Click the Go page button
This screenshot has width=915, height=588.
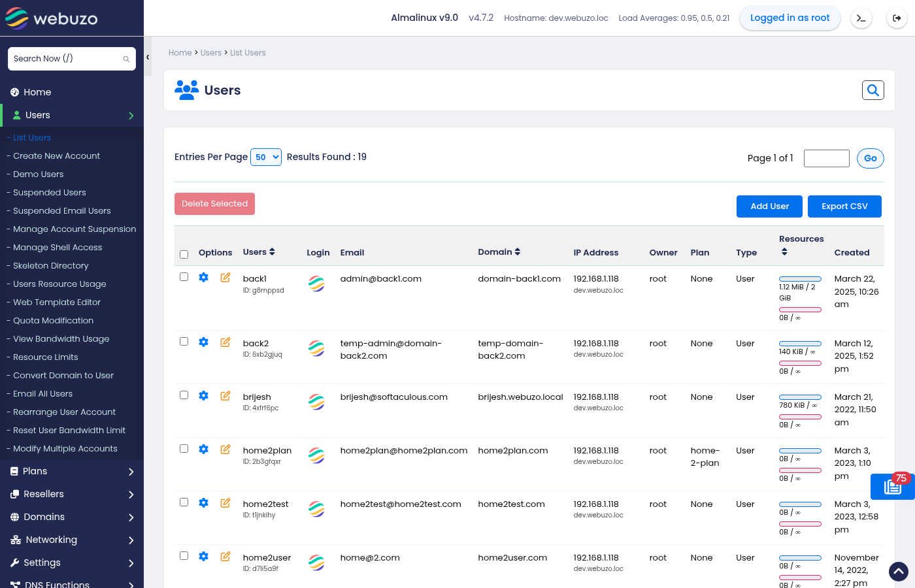point(871,158)
